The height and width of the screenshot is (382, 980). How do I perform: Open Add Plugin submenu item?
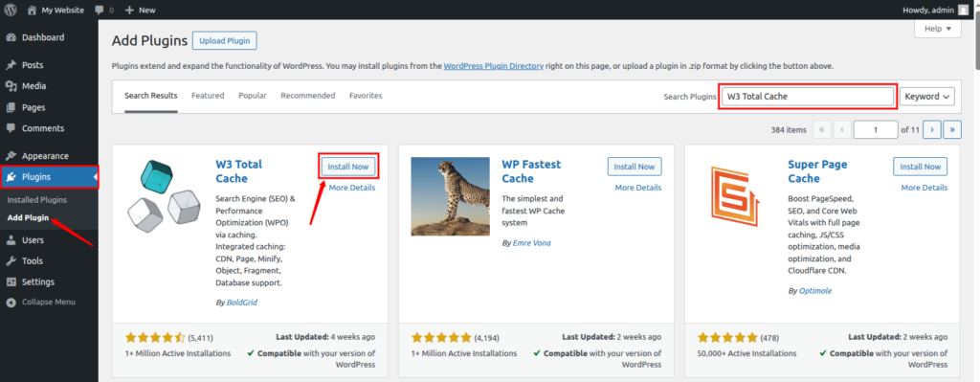[x=28, y=217]
